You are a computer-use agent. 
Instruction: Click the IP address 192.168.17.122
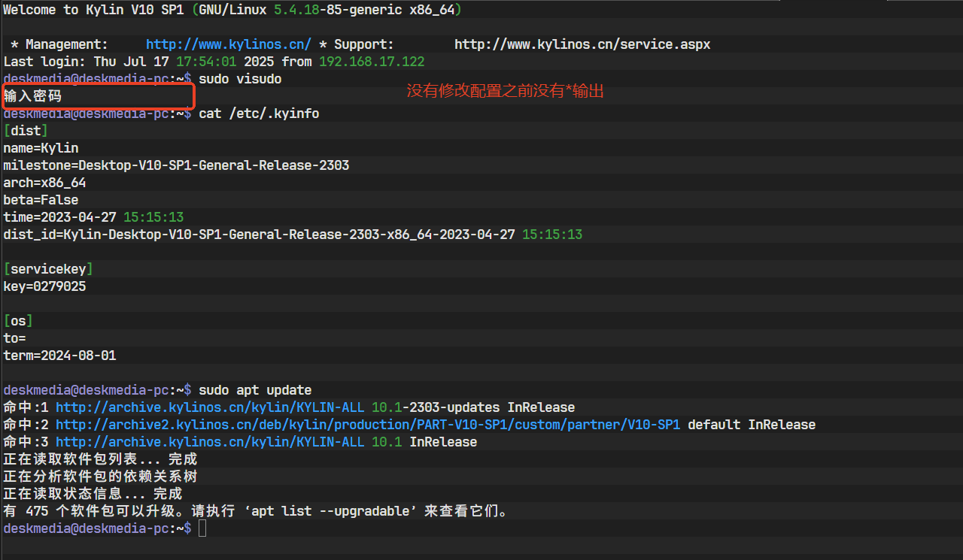pos(372,62)
